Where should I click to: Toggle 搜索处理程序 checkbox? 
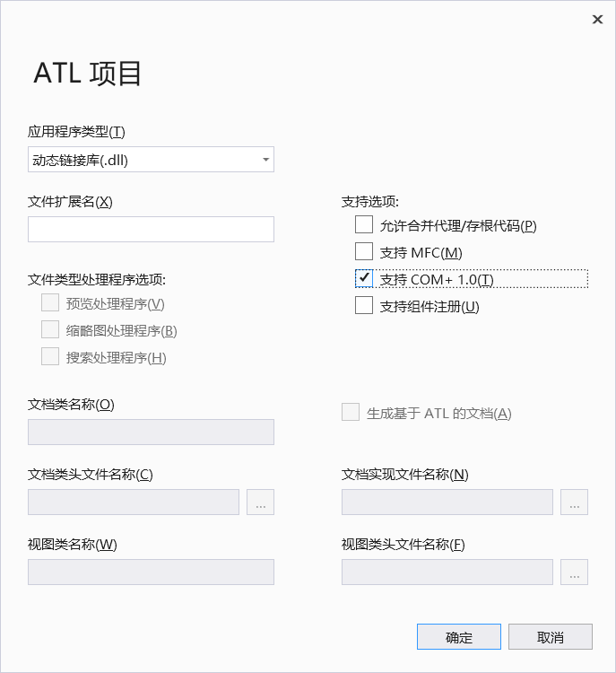50,356
